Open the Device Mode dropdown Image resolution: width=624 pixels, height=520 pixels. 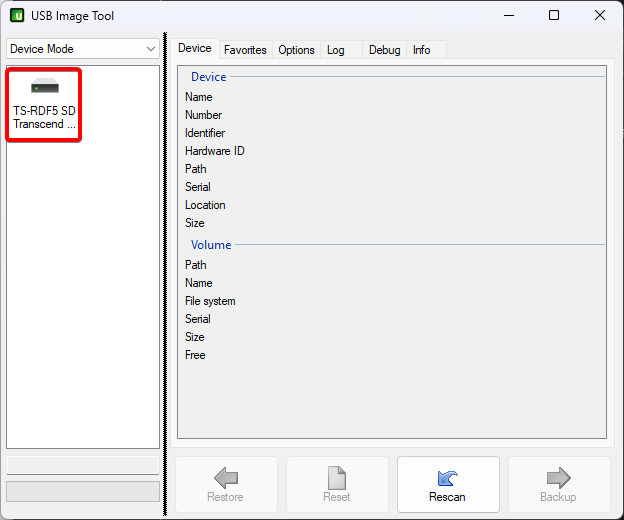click(x=82, y=49)
